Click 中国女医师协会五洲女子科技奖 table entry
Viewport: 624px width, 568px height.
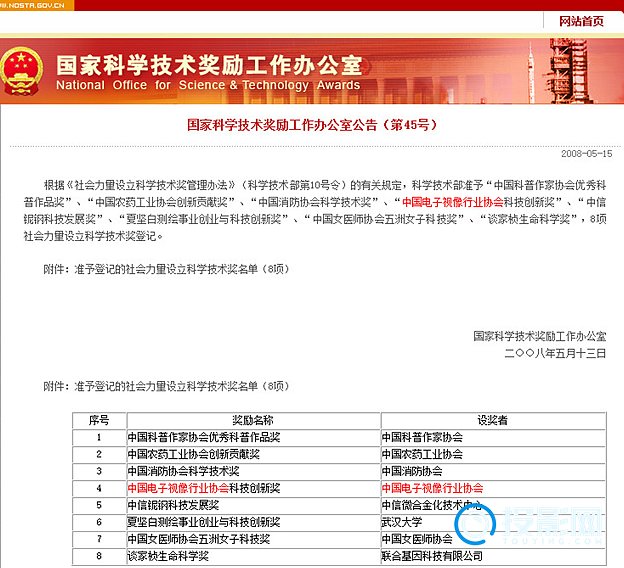click(199, 539)
